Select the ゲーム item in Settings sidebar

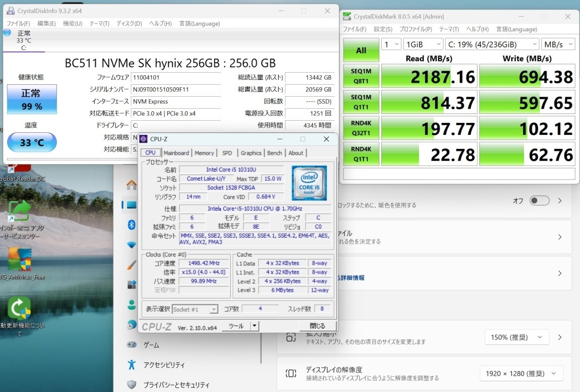pyautogui.click(x=151, y=345)
